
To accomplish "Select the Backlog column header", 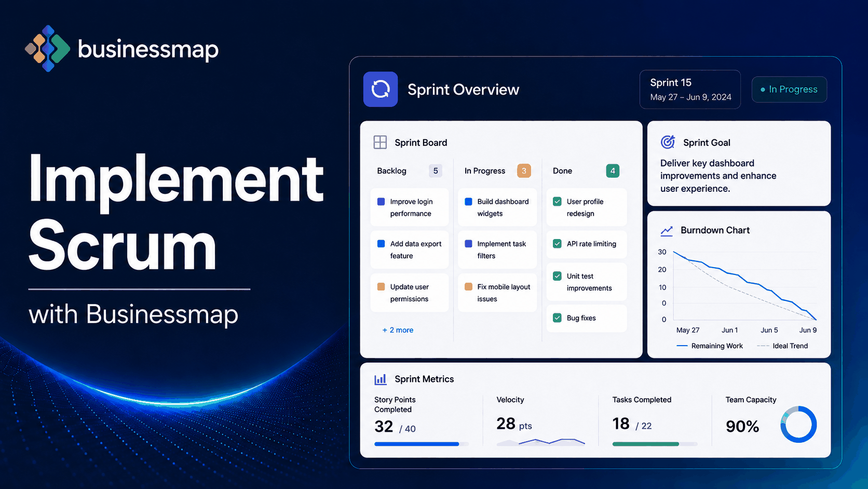I will [x=391, y=171].
